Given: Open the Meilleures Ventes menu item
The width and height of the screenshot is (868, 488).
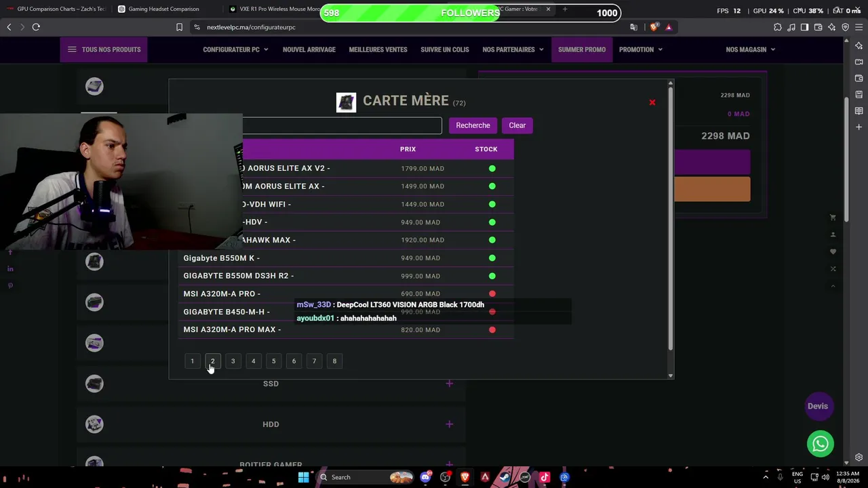Looking at the screenshot, I should point(378,49).
